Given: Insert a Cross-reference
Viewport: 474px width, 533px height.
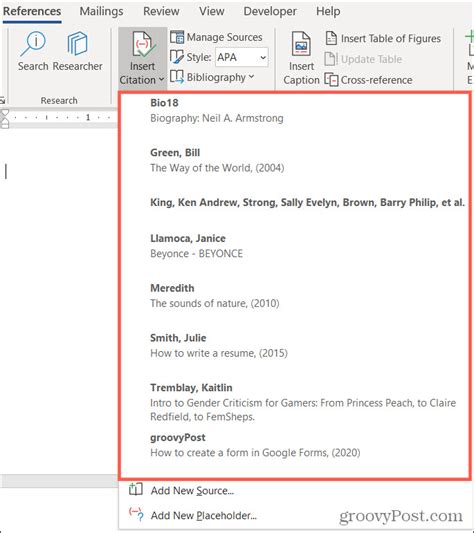Looking at the screenshot, I should tap(368, 80).
